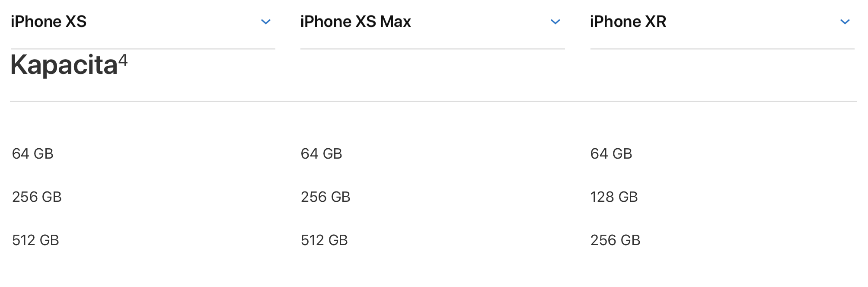Click the underline beneath iPhone XR selector
The width and height of the screenshot is (868, 287).
click(722, 49)
